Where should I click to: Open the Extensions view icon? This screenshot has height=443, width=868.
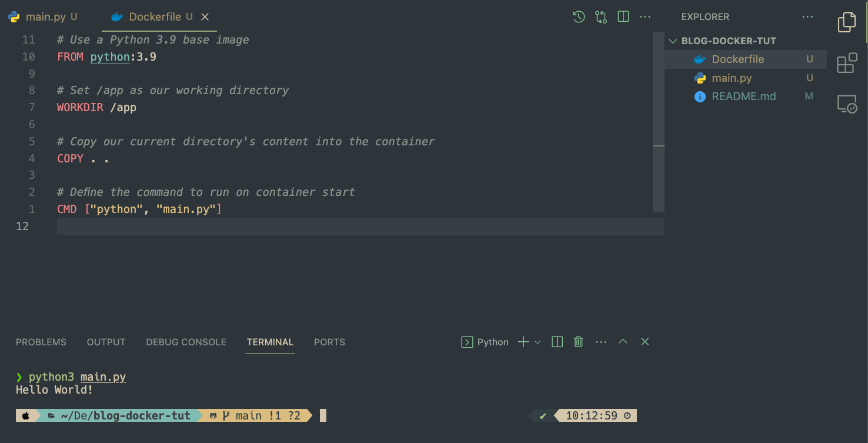pos(847,63)
